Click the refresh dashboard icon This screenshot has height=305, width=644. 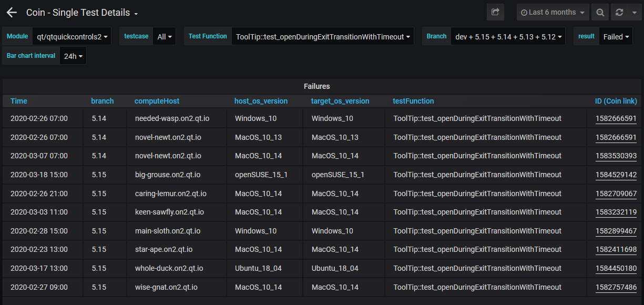point(619,12)
